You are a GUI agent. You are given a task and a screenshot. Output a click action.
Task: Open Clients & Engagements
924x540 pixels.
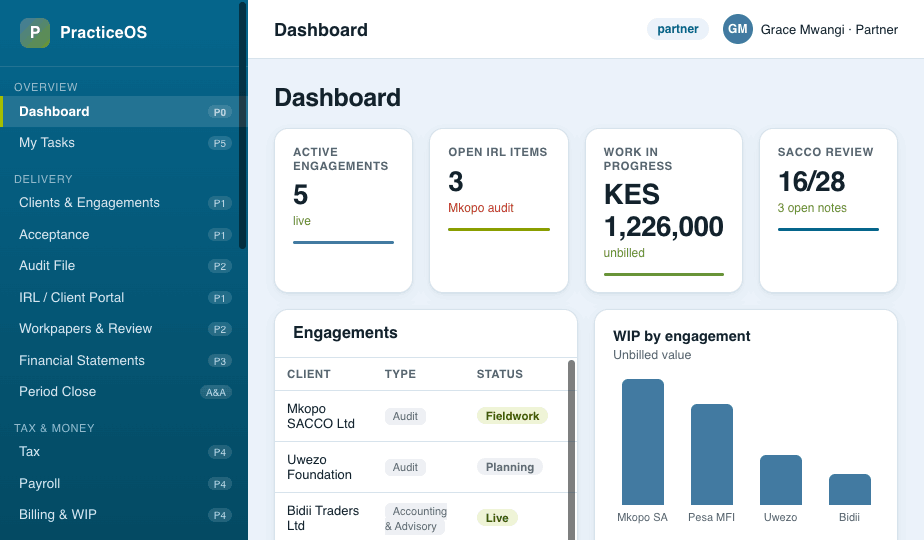tap(124, 203)
